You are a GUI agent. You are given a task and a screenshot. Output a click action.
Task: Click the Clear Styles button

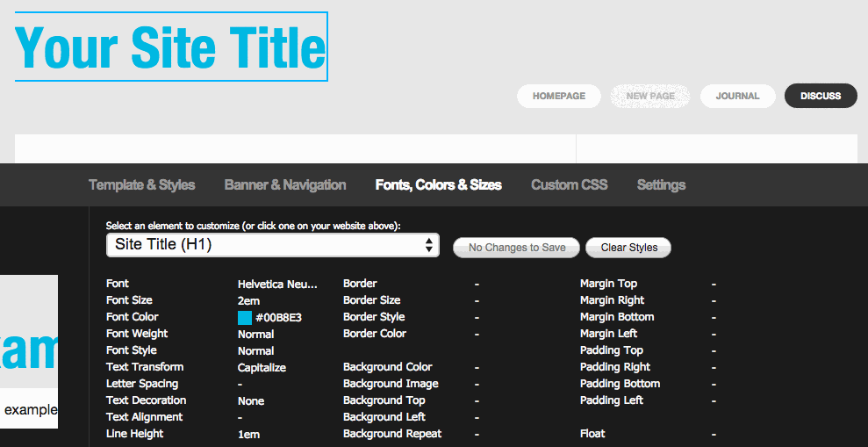pyautogui.click(x=628, y=248)
